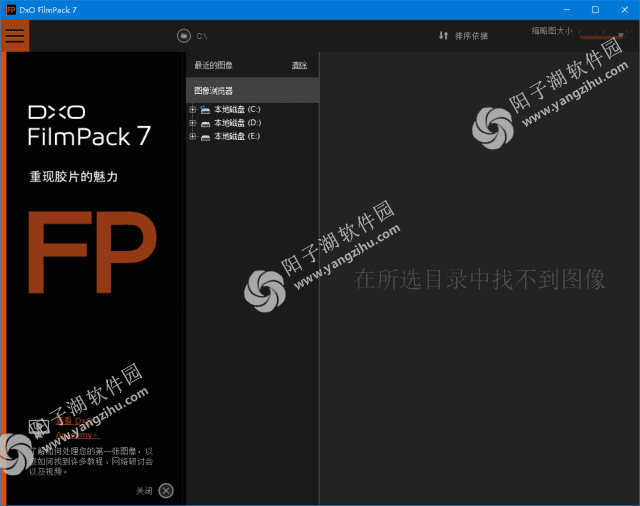The height and width of the screenshot is (506, 640).
Task: Click the C:\ path text
Action: point(202,36)
